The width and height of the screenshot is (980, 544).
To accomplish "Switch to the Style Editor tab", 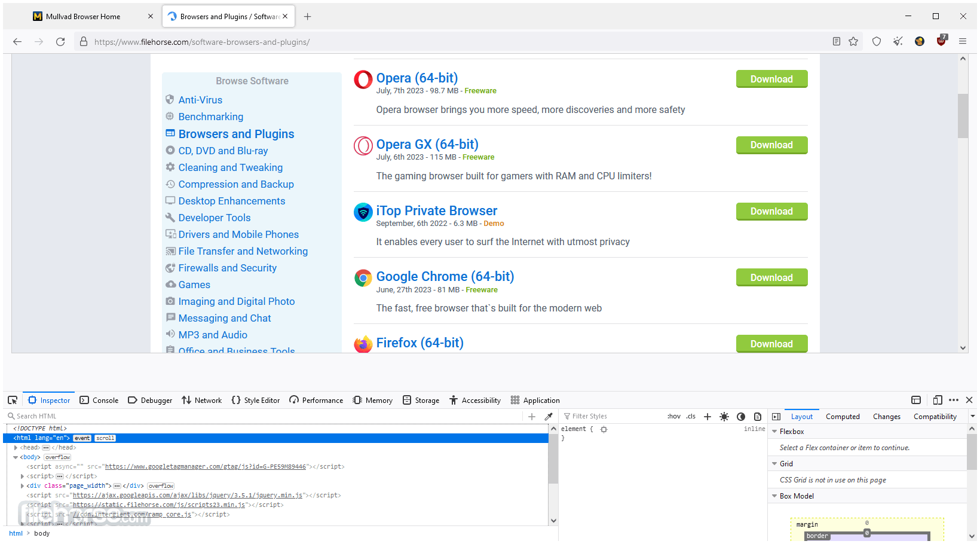I will (256, 401).
